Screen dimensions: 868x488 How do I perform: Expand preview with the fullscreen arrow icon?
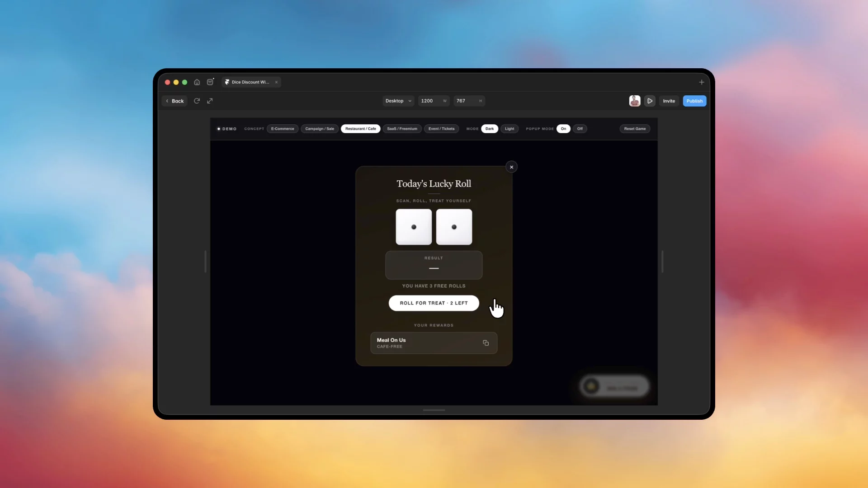210,101
